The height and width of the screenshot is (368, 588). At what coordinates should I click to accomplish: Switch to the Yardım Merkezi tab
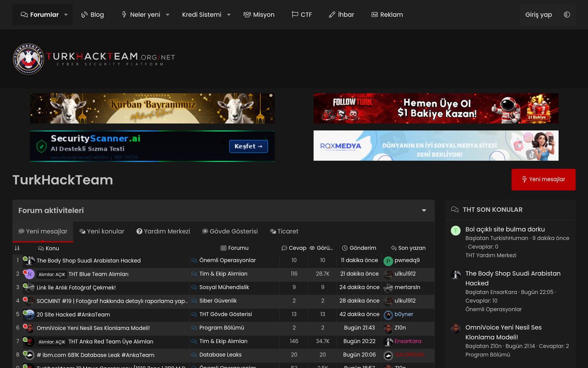click(x=163, y=231)
